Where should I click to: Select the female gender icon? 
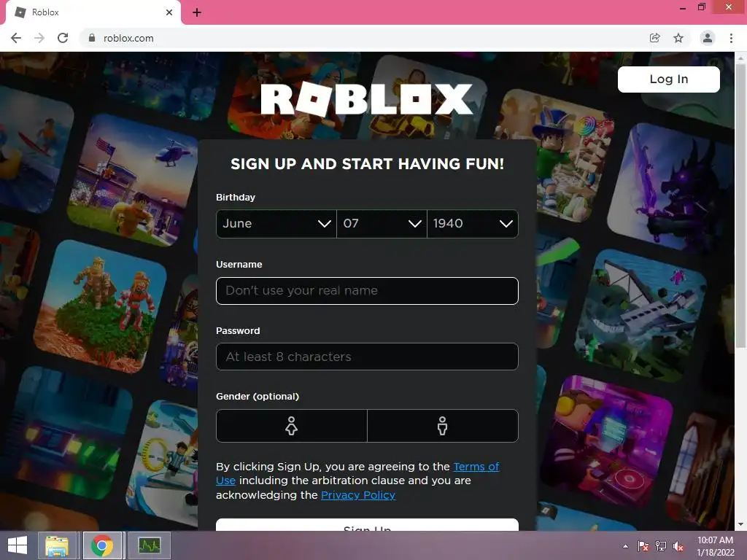click(x=292, y=426)
